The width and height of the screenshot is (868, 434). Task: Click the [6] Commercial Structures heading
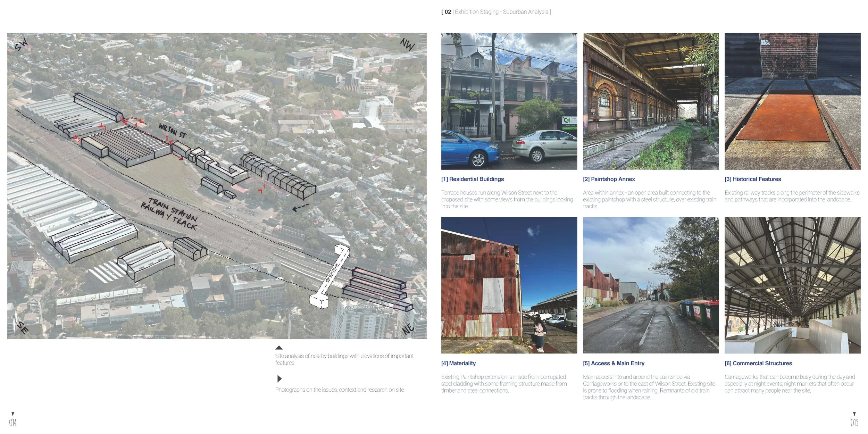tap(758, 363)
